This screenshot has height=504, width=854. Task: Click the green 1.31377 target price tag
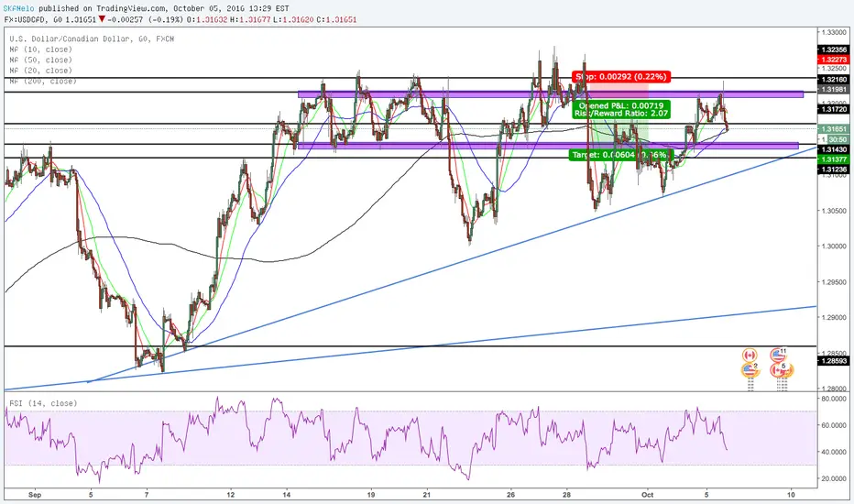click(834, 159)
